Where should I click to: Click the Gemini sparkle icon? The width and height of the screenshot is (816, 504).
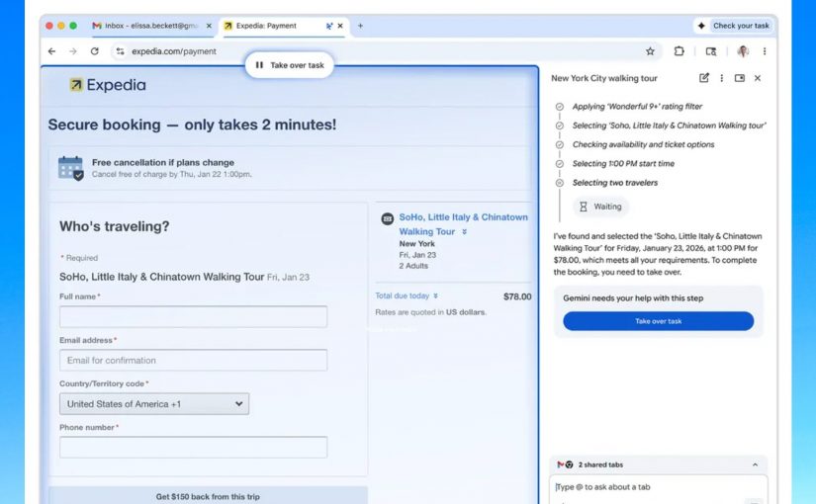tap(701, 26)
